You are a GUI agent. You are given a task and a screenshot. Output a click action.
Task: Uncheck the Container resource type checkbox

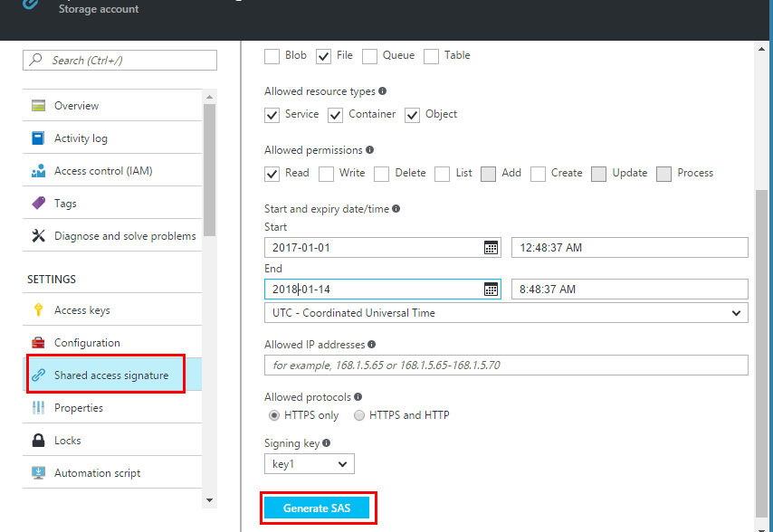(335, 115)
